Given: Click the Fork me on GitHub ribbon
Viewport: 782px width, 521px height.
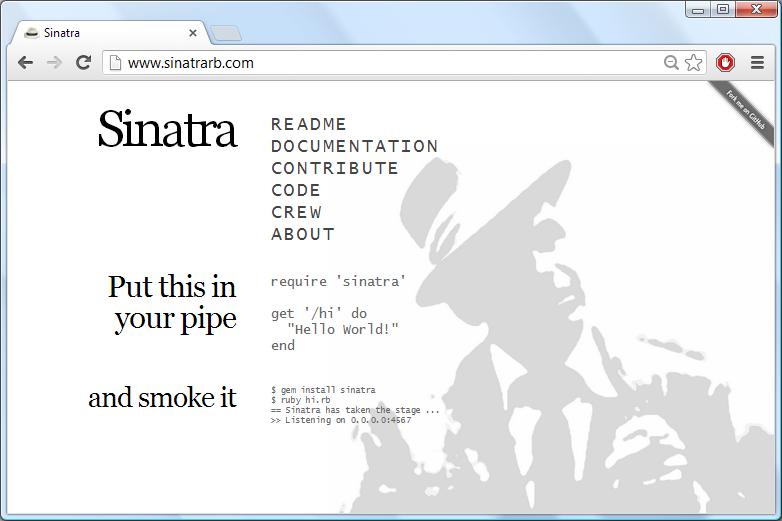Looking at the screenshot, I should 745,111.
